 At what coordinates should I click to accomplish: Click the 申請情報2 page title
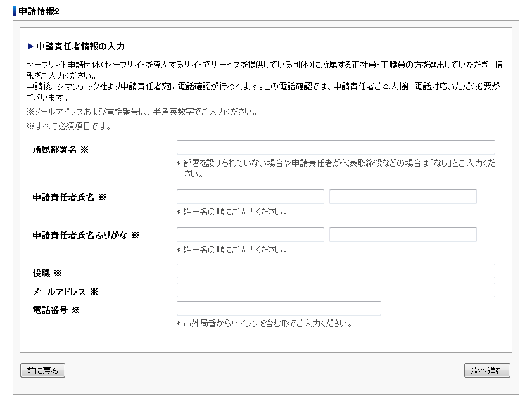39,11
